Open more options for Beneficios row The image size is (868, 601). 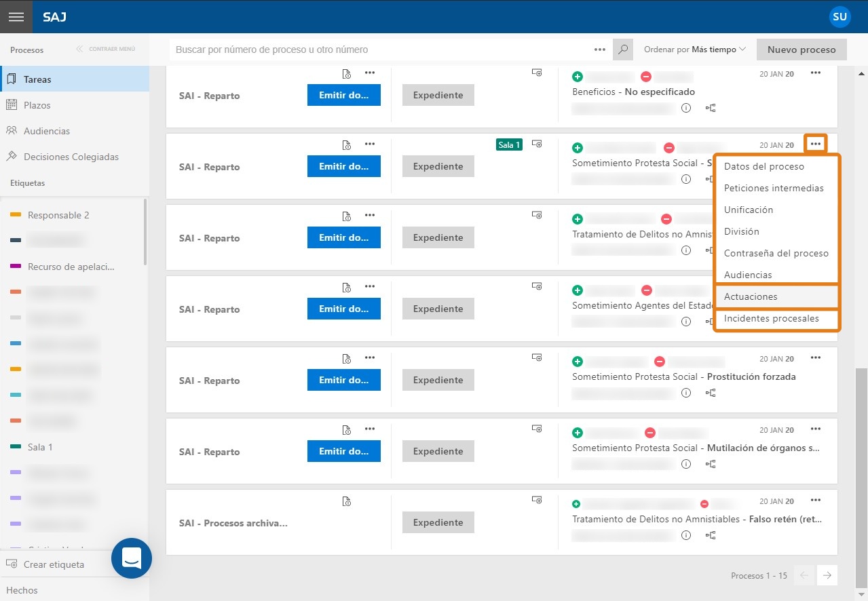[816, 73]
